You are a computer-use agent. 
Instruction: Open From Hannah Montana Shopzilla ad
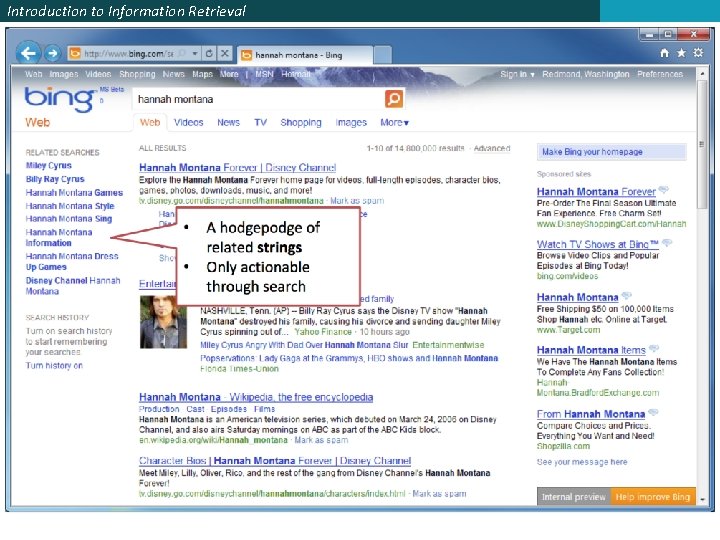591,414
